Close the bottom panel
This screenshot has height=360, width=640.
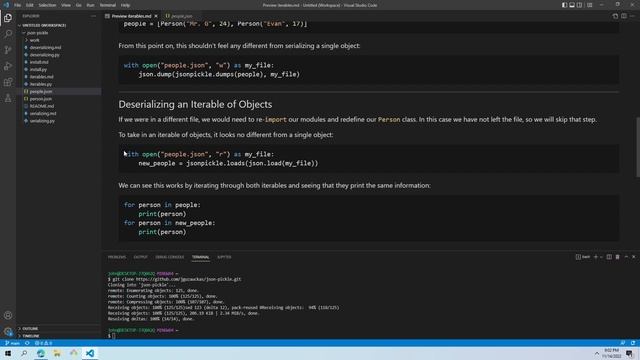click(633, 257)
